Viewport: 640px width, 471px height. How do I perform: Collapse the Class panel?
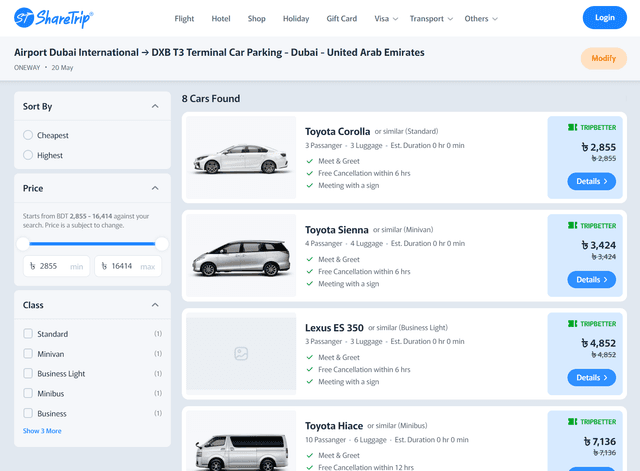click(x=155, y=305)
